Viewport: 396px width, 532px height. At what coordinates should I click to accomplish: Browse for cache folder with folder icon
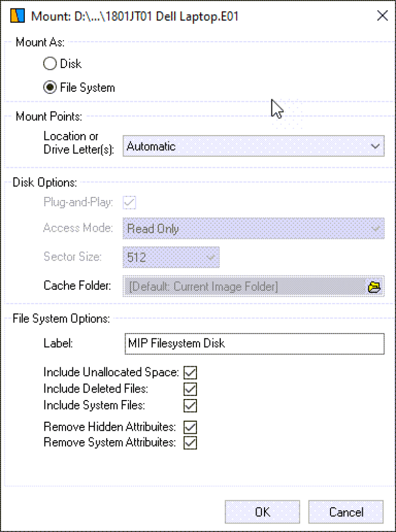(x=374, y=287)
